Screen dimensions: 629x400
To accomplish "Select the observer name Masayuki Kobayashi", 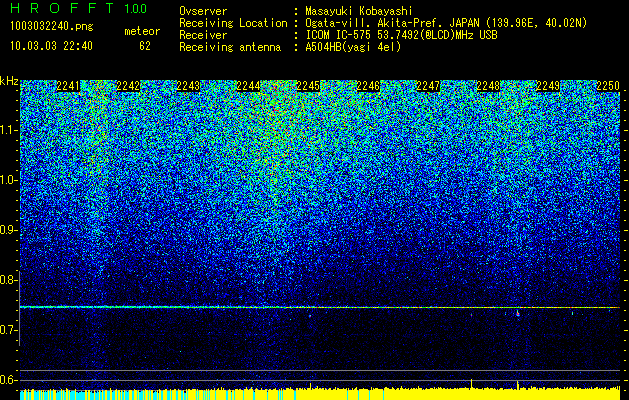I will click(358, 11).
